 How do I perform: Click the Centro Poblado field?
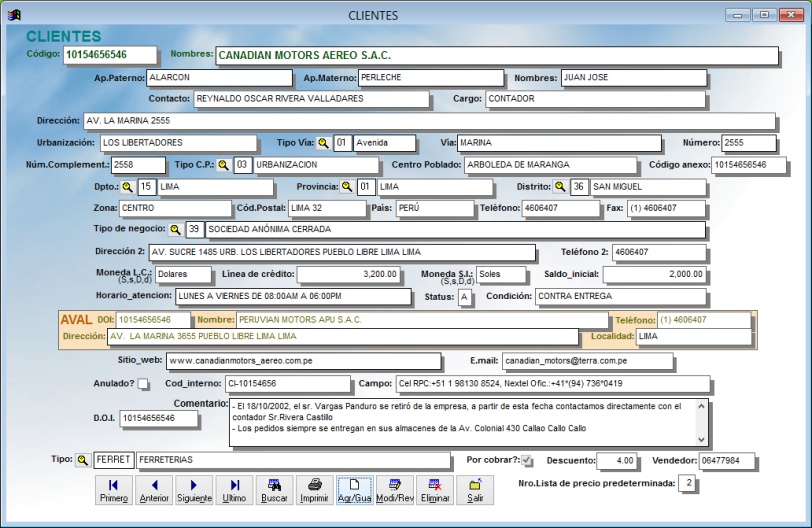point(550,165)
